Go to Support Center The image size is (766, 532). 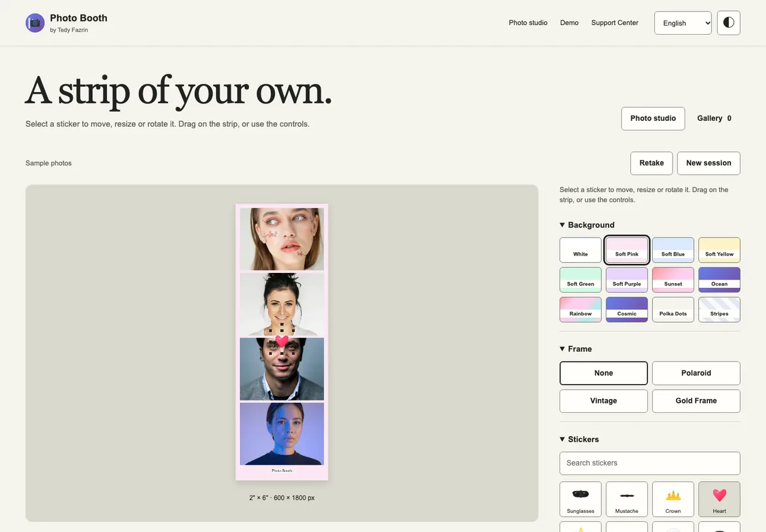point(615,23)
